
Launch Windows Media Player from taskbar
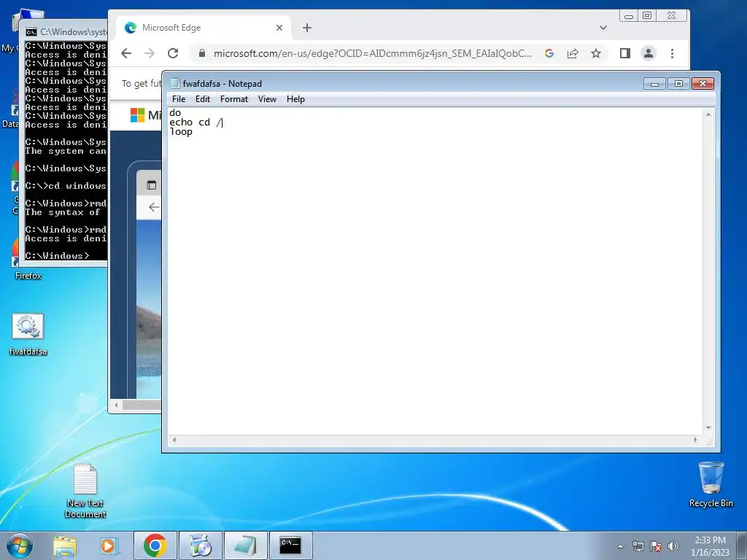click(109, 545)
